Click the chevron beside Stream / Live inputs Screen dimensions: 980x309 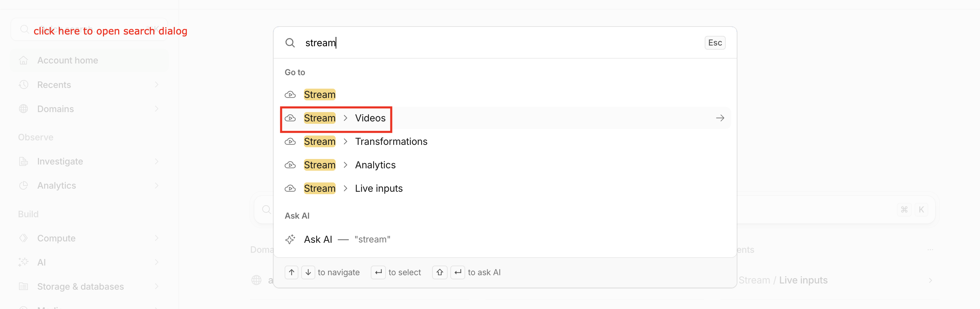tap(930, 280)
